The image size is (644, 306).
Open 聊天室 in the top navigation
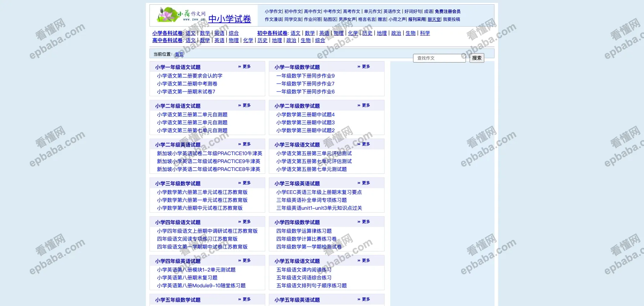pos(434,19)
